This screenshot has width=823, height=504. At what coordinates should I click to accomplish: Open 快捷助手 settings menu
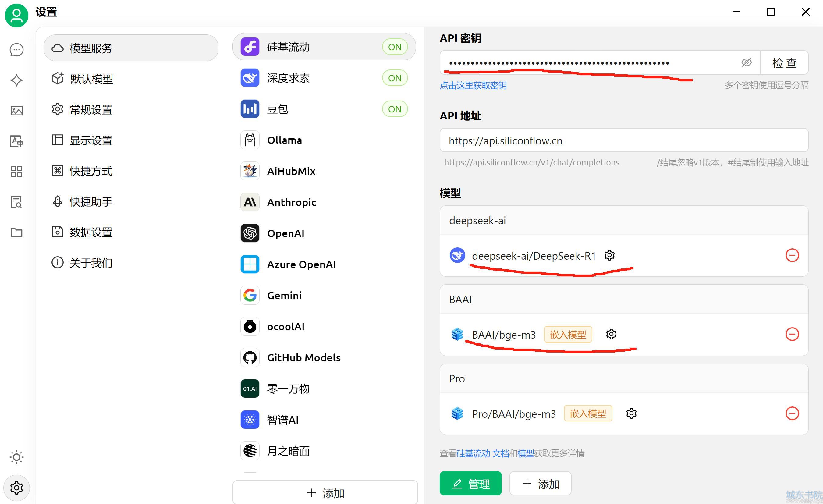point(131,202)
